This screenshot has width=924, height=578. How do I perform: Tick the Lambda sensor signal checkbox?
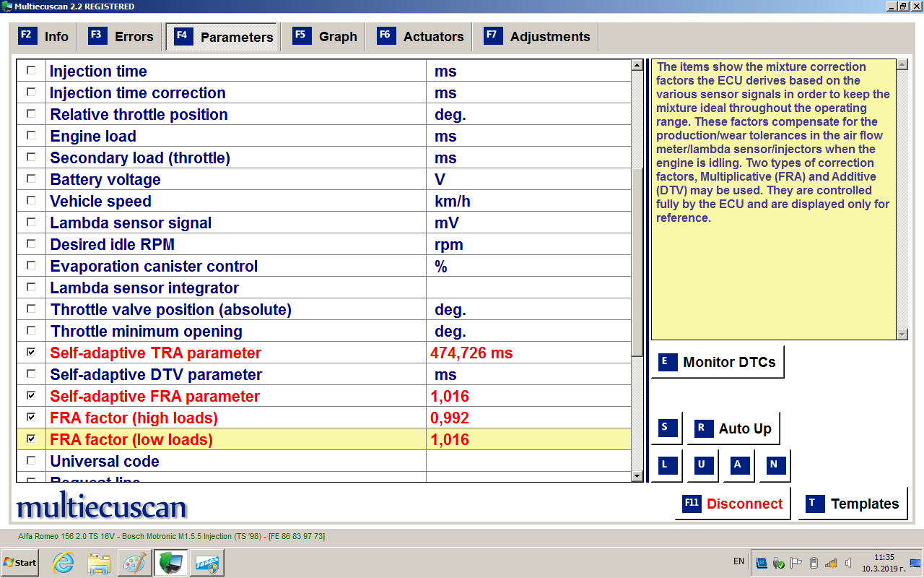coord(31,223)
